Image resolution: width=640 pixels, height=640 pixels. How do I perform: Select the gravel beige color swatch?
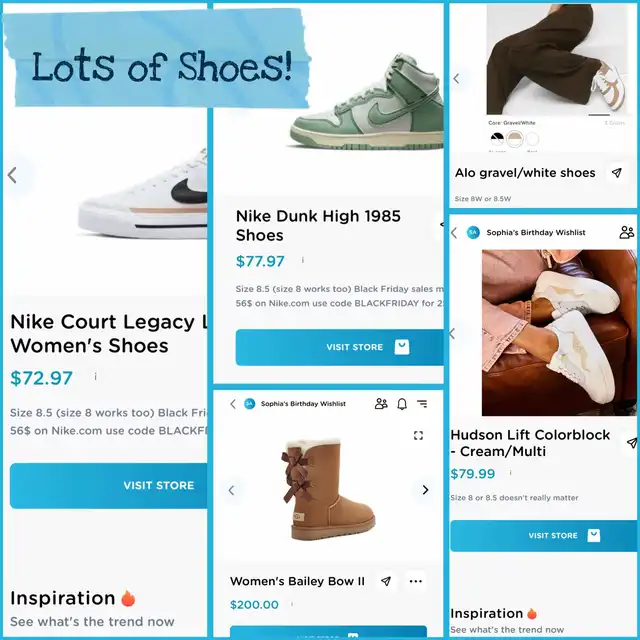click(515, 139)
